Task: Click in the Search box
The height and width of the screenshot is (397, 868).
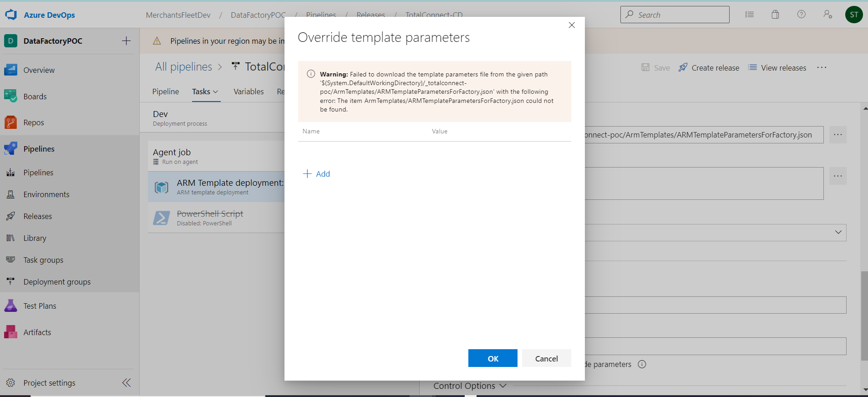Action: (675, 15)
